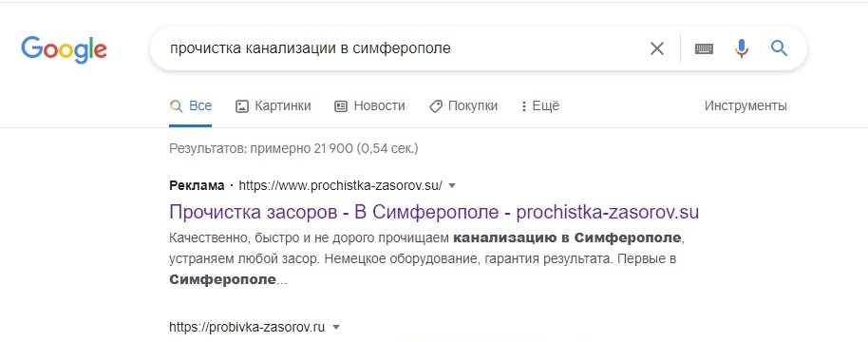Open the on-screen keyboard icon
This screenshot has width=868, height=342.
click(x=704, y=48)
